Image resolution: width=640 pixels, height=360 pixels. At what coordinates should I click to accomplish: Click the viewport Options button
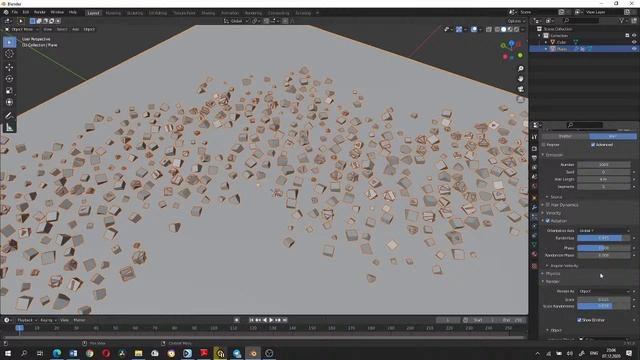tap(516, 21)
